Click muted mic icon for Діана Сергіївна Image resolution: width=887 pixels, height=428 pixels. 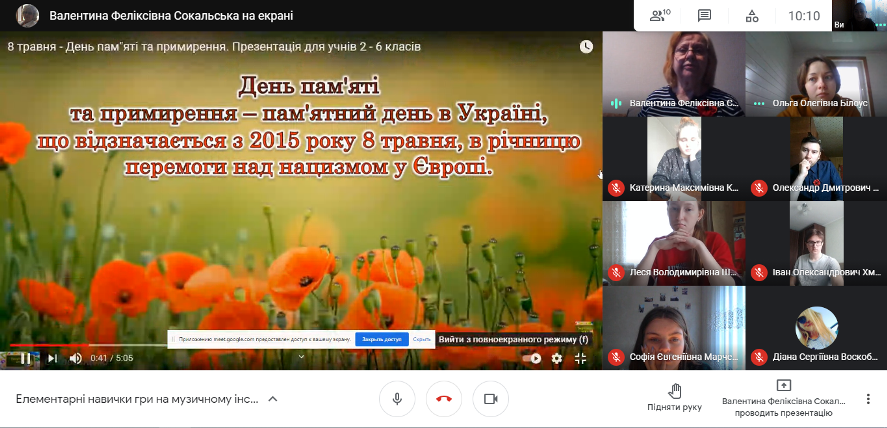759,357
